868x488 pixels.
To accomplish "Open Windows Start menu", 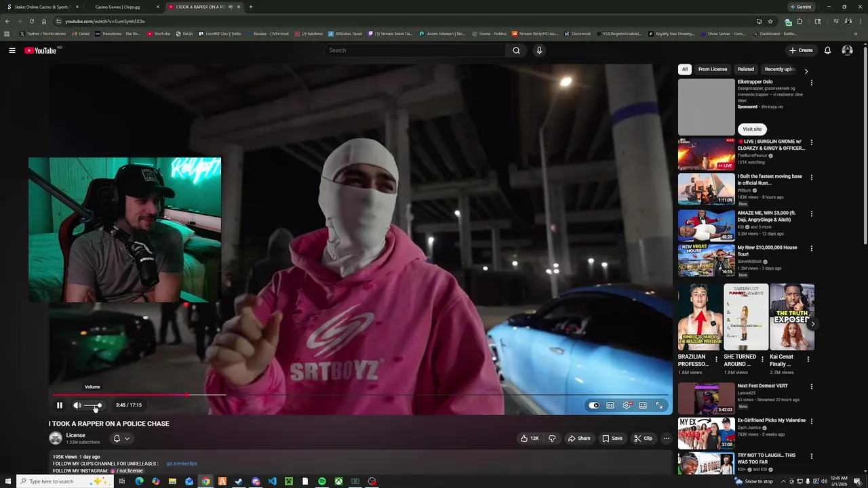I will click(8, 481).
